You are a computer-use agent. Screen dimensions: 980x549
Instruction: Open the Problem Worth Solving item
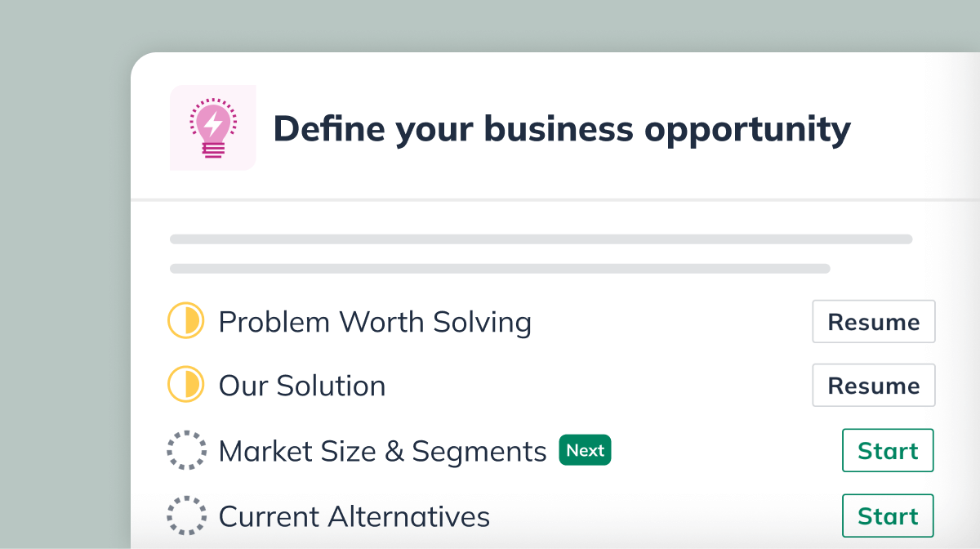coord(375,322)
